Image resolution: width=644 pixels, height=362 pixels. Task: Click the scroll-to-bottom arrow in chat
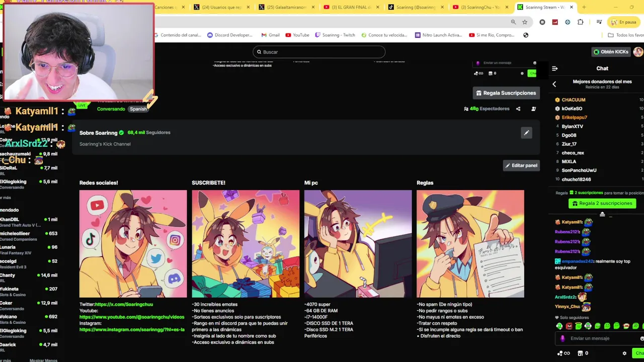point(602,215)
